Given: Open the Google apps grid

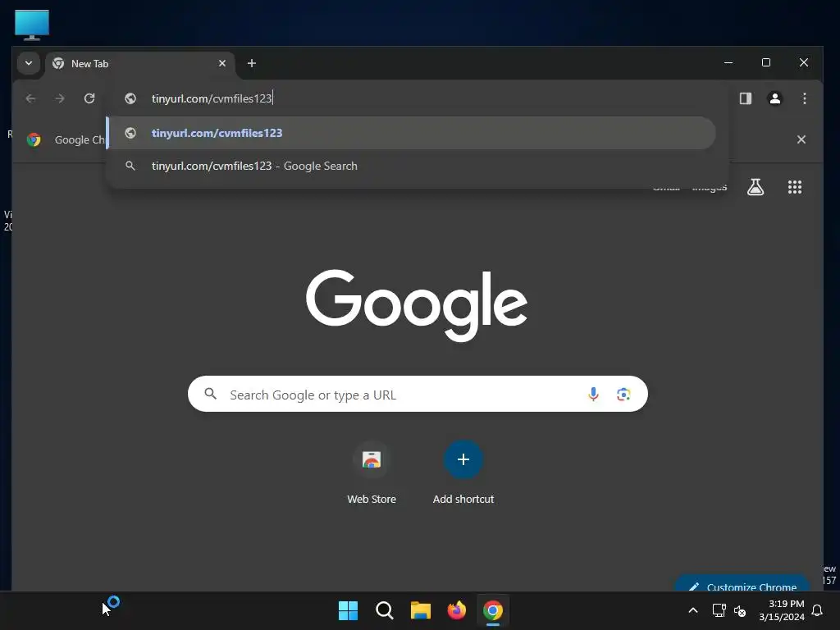Looking at the screenshot, I should pos(795,187).
